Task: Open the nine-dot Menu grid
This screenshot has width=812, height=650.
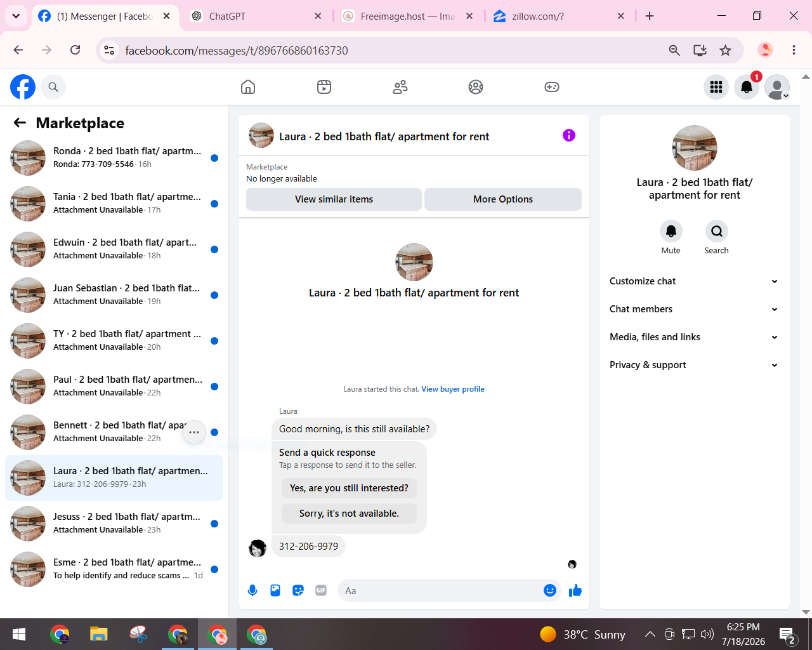Action: (716, 87)
